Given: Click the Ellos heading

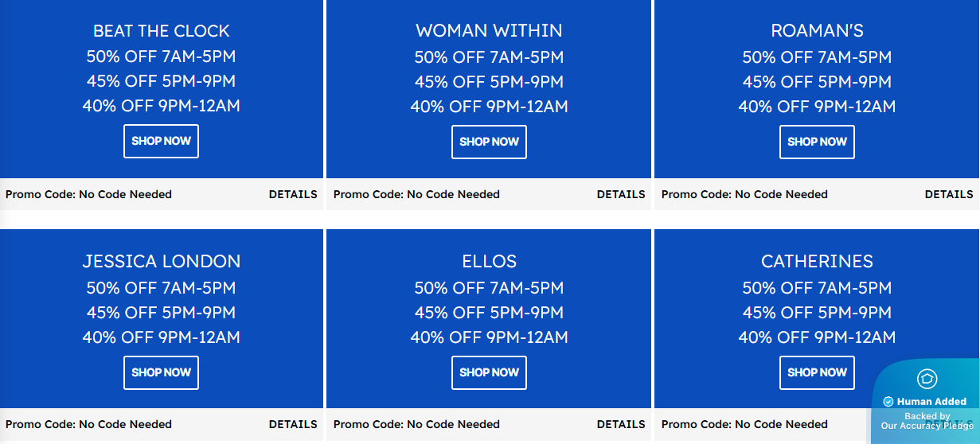Looking at the screenshot, I should coord(489,261).
